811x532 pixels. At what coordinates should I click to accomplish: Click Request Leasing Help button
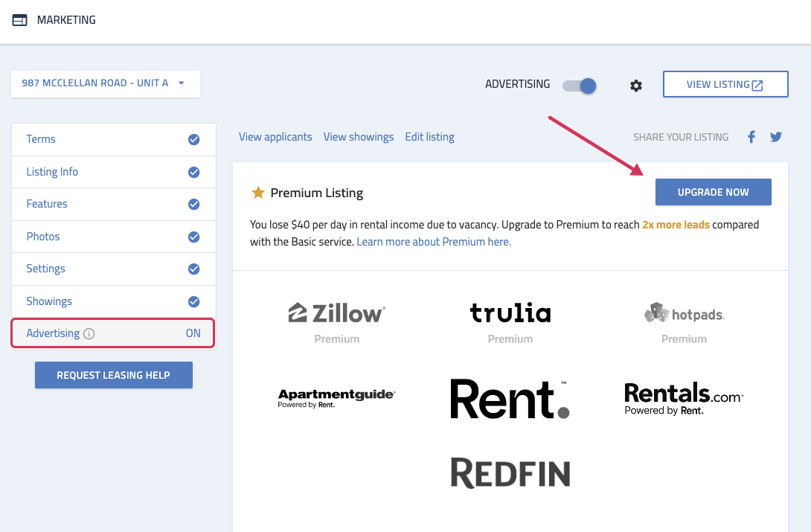pos(114,375)
